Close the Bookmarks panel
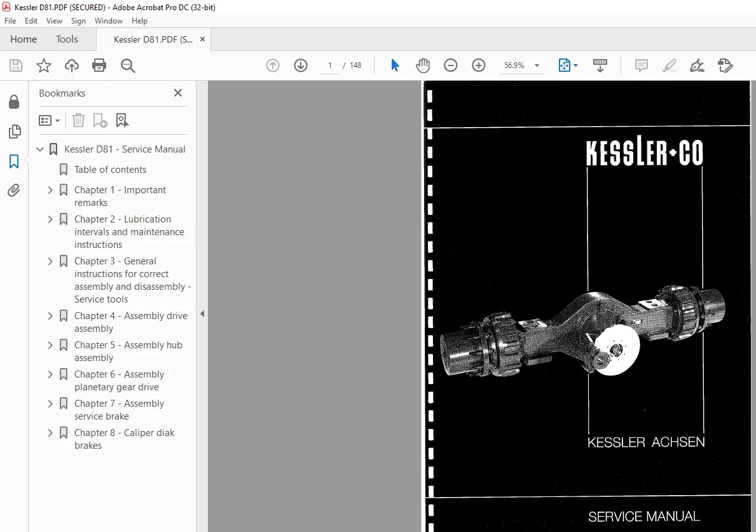This screenshot has width=756, height=532. [x=178, y=93]
